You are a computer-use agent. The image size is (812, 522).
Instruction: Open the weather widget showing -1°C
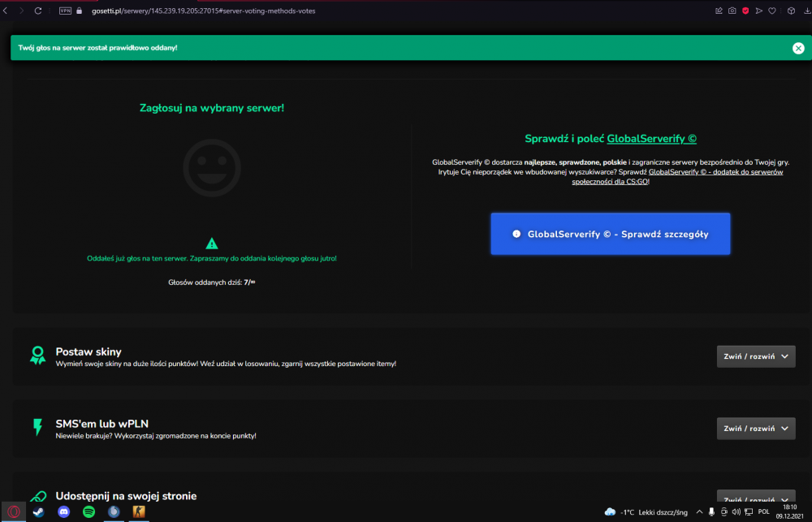click(646, 512)
